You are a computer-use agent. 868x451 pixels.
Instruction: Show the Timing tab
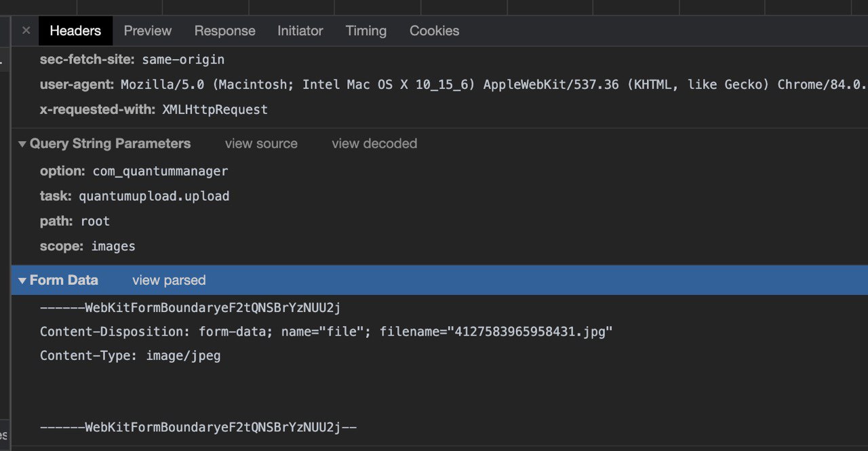(366, 31)
